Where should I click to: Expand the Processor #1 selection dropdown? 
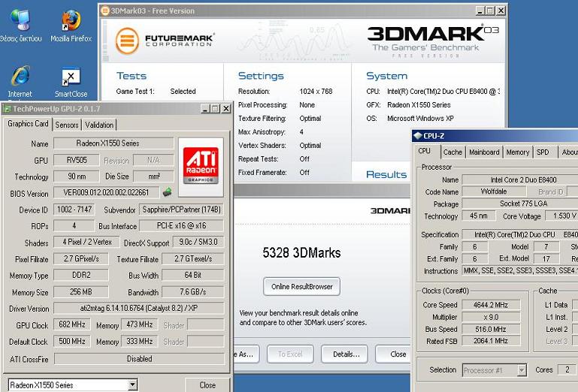click(x=521, y=370)
